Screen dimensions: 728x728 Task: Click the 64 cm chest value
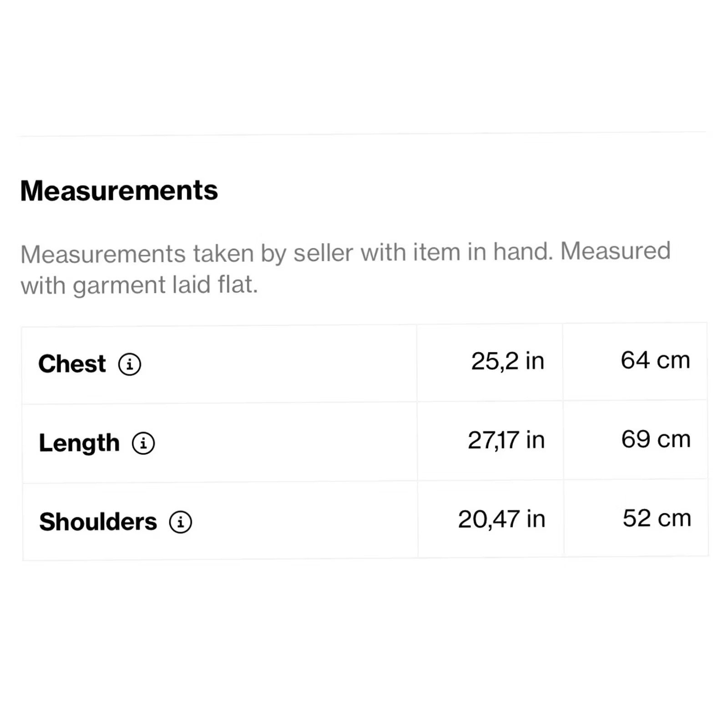coord(656,360)
